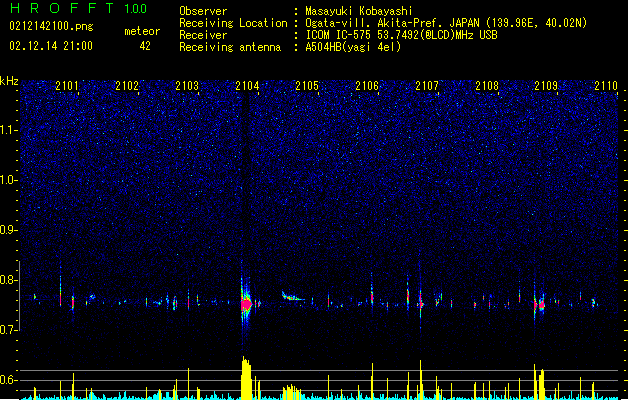
Task: Click the 0.8 kHz axis label
Action: tap(9, 280)
